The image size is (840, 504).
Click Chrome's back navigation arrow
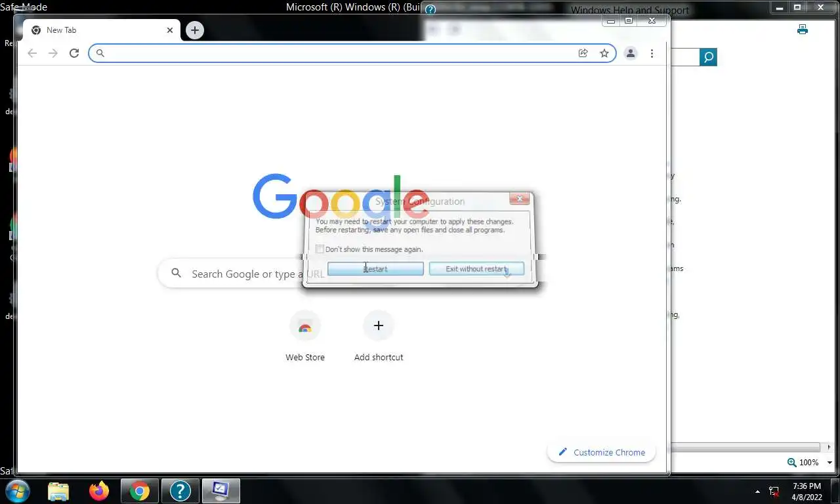click(31, 53)
